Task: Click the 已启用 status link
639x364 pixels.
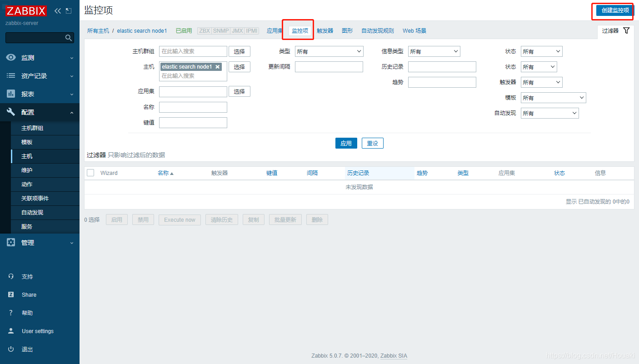Action: pos(184,30)
